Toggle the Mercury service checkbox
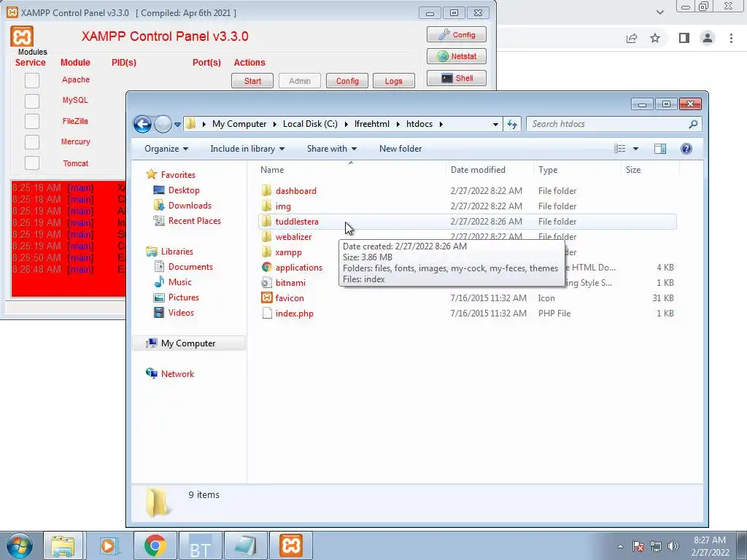This screenshot has width=747, height=560. [x=32, y=142]
